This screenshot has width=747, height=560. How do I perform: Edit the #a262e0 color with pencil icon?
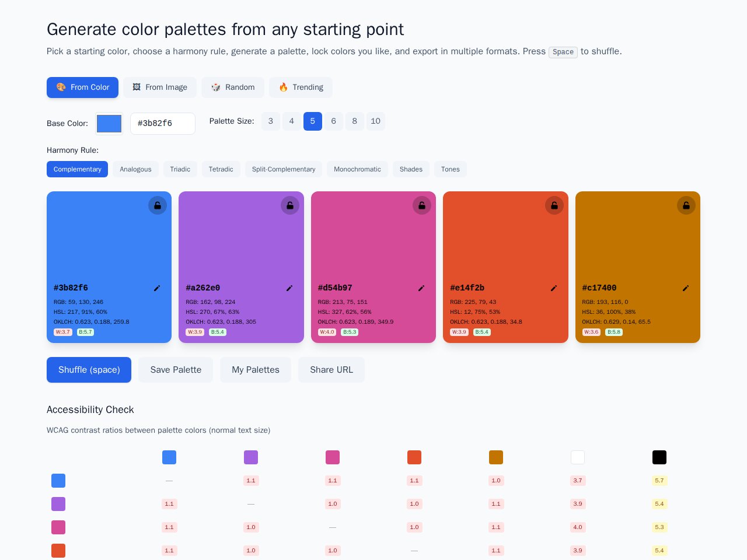pyautogui.click(x=289, y=288)
